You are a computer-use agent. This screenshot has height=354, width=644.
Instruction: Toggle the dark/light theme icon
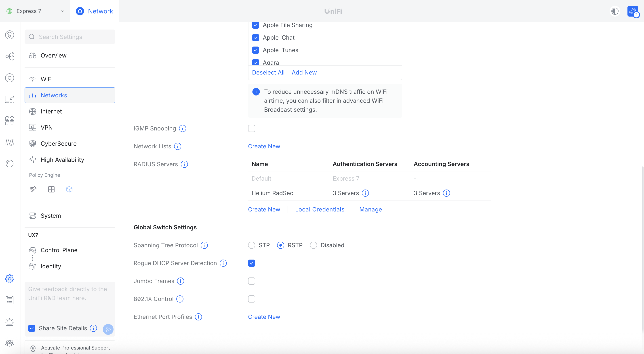point(615,11)
